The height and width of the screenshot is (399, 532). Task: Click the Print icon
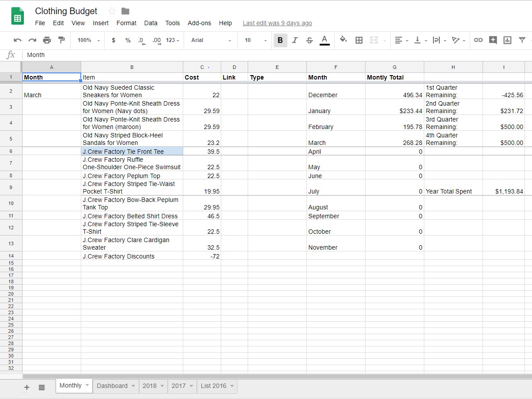pos(47,40)
